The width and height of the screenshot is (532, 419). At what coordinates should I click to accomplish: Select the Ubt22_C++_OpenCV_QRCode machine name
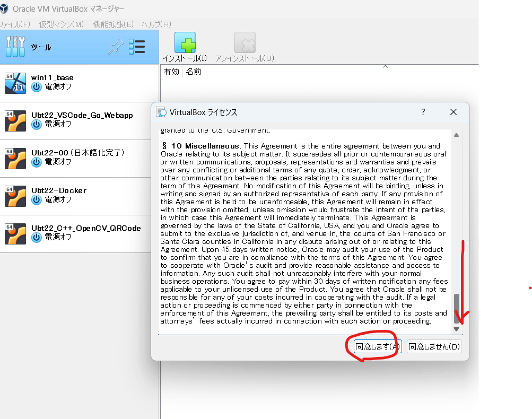coord(86,228)
